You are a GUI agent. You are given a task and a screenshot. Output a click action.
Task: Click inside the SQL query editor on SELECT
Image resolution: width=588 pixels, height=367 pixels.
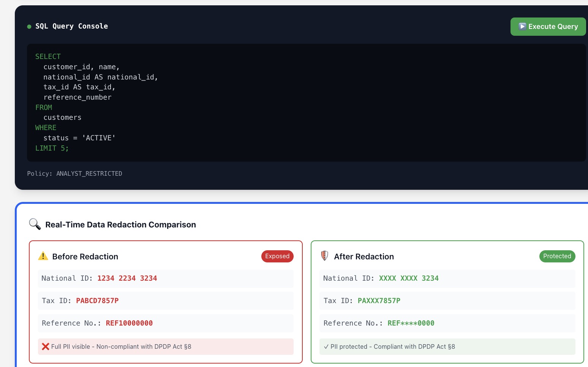tap(48, 56)
